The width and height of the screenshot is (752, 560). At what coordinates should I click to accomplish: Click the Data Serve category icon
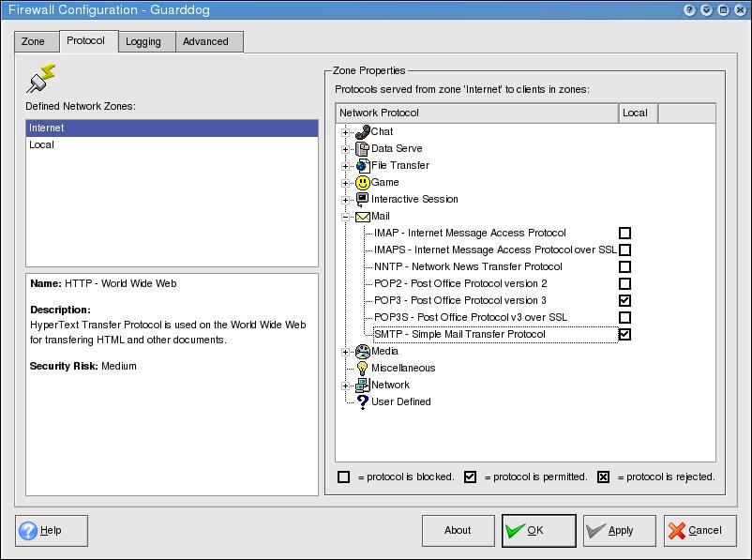363,148
